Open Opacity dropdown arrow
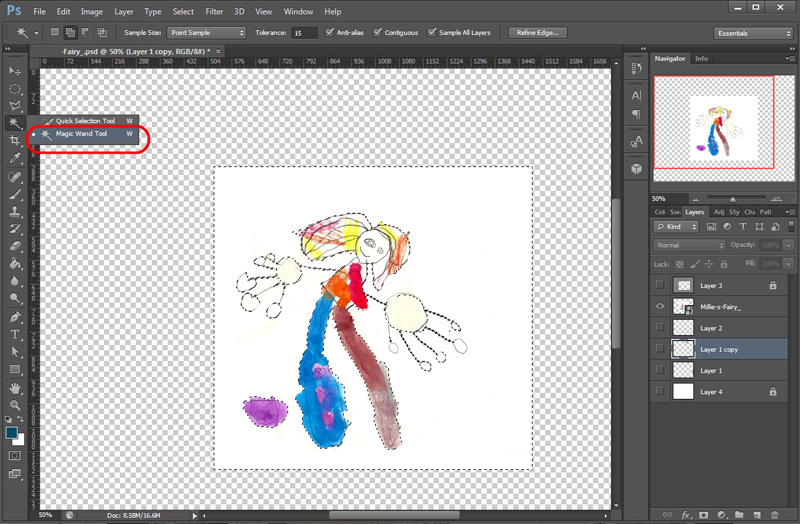 click(789, 245)
